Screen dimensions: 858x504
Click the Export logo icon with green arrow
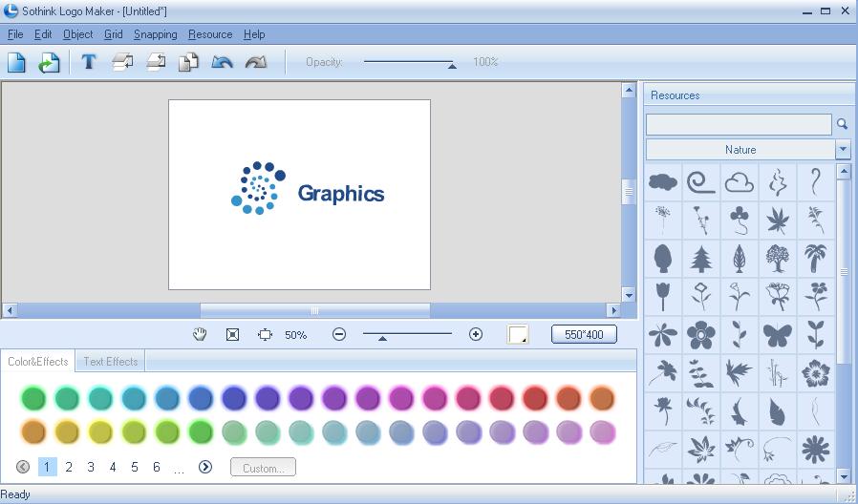tap(50, 62)
